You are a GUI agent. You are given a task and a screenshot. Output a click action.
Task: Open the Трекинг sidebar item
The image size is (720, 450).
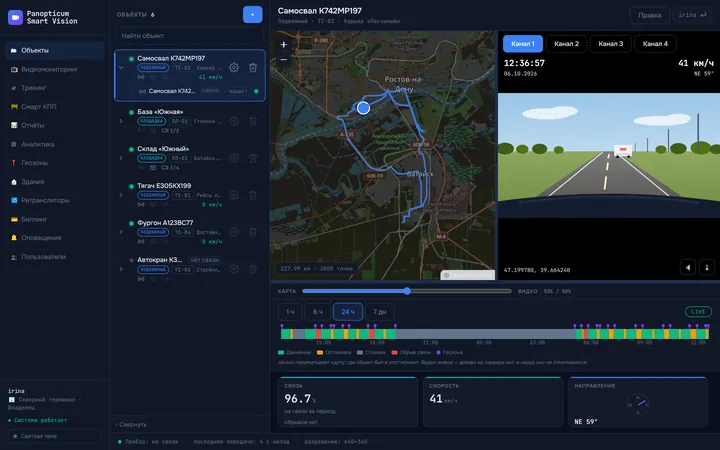(55, 88)
